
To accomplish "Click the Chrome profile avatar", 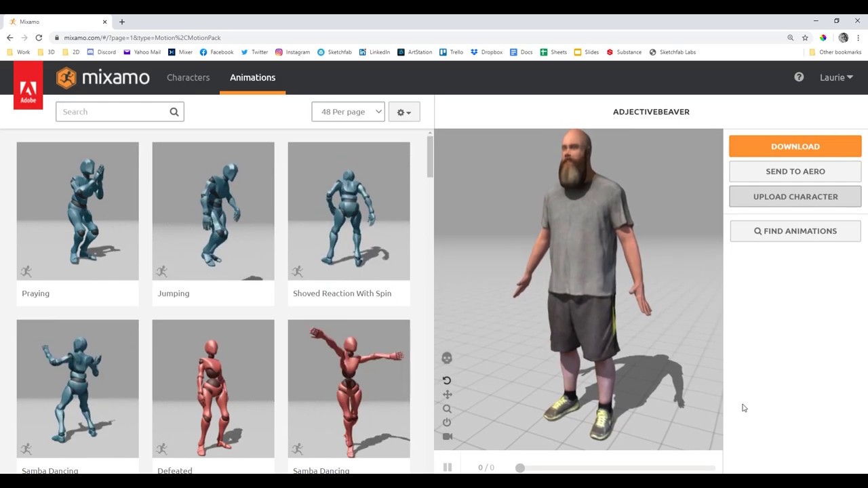I will point(844,38).
